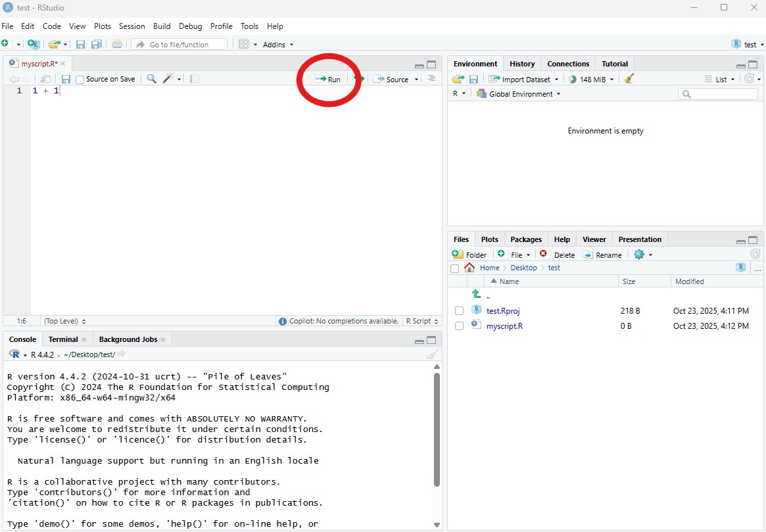Open the Addins dropdown menu
Viewport: 766px width, 532px height.
click(x=278, y=44)
